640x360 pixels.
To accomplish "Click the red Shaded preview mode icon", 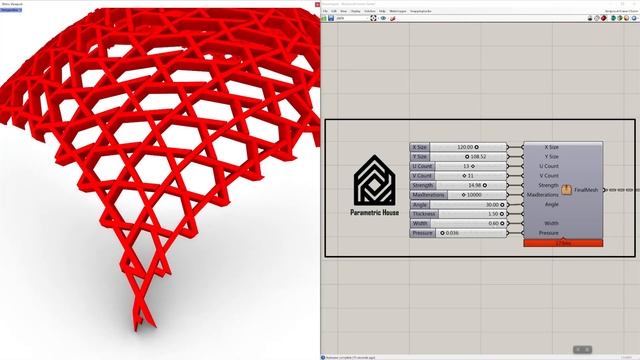I will tap(604, 18).
